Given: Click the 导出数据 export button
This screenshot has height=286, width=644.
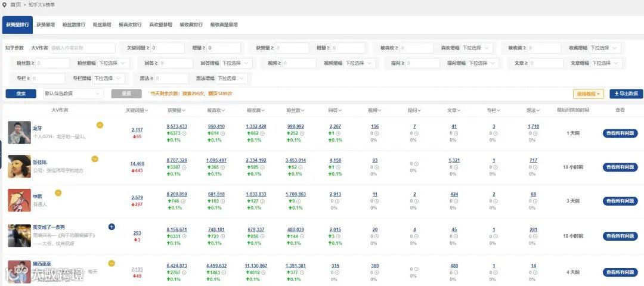Looking at the screenshot, I should [626, 94].
